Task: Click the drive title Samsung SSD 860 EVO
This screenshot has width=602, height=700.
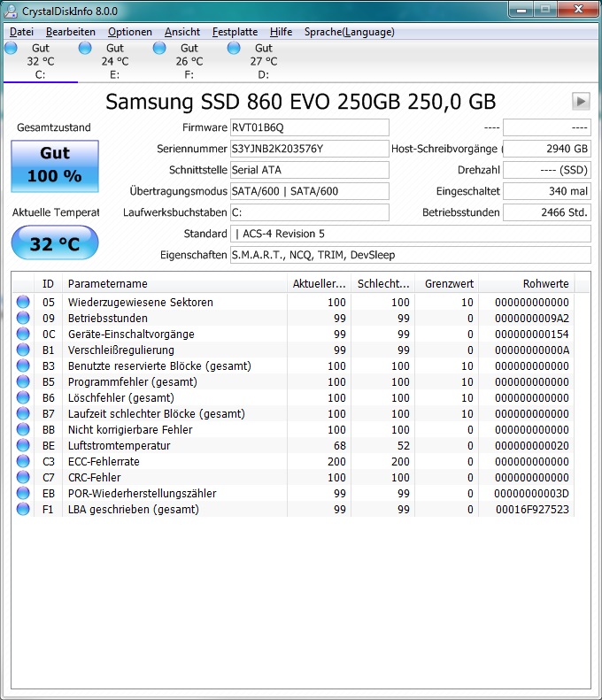Action: (x=300, y=102)
